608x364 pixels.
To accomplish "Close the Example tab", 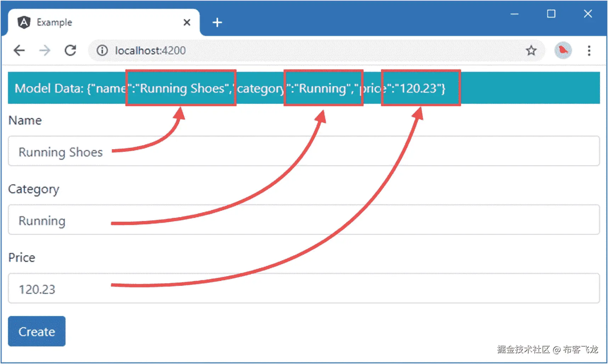I will [187, 23].
